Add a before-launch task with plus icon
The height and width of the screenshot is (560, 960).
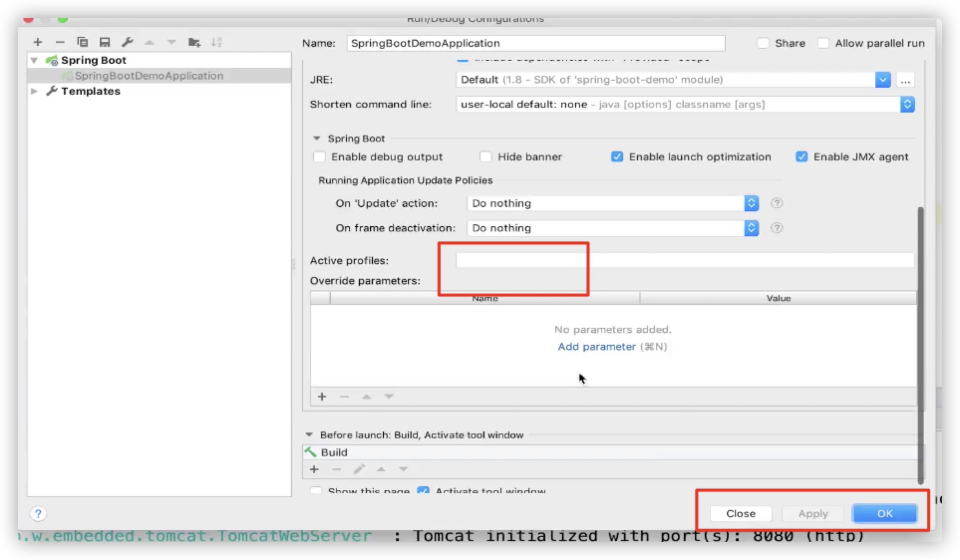(314, 469)
